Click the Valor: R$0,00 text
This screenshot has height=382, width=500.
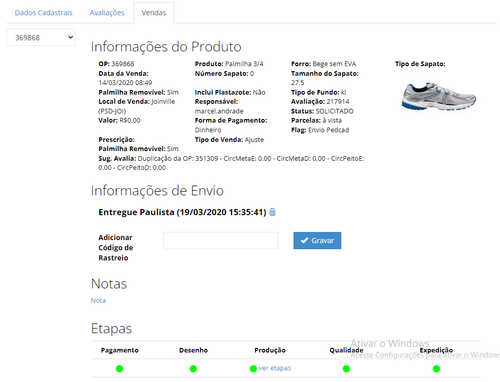119,120
